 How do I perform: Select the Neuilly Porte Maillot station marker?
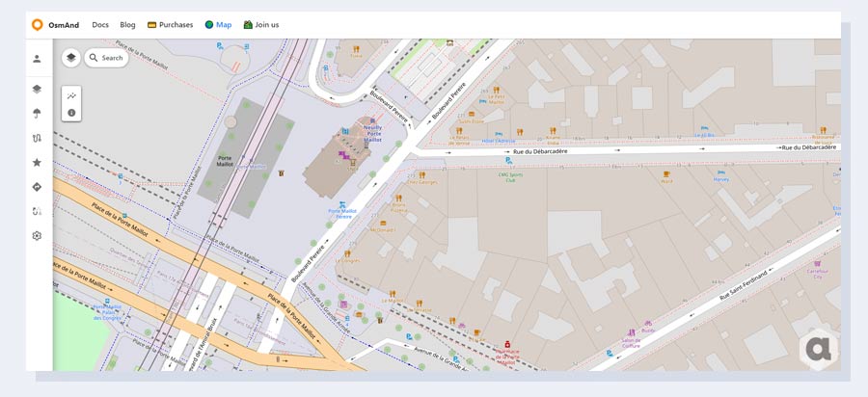372,121
